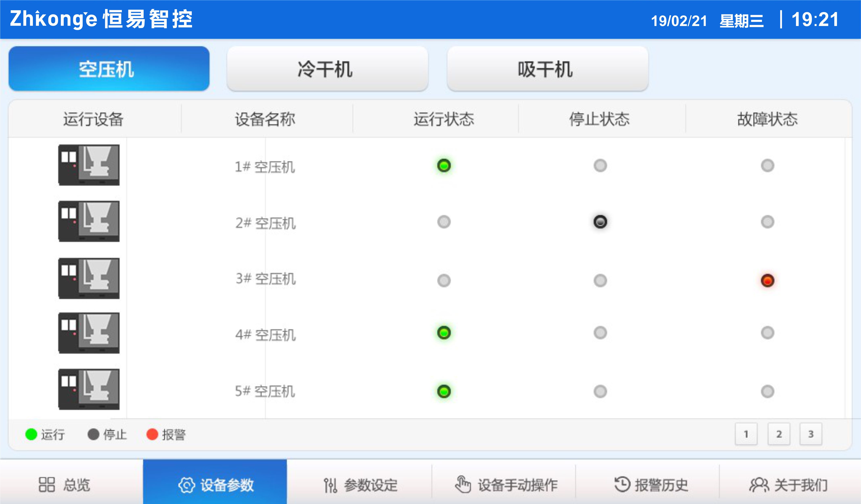Screen dimensions: 861x504
Task: Click the 3# 空压机 compressor device icon
Action: (89, 278)
